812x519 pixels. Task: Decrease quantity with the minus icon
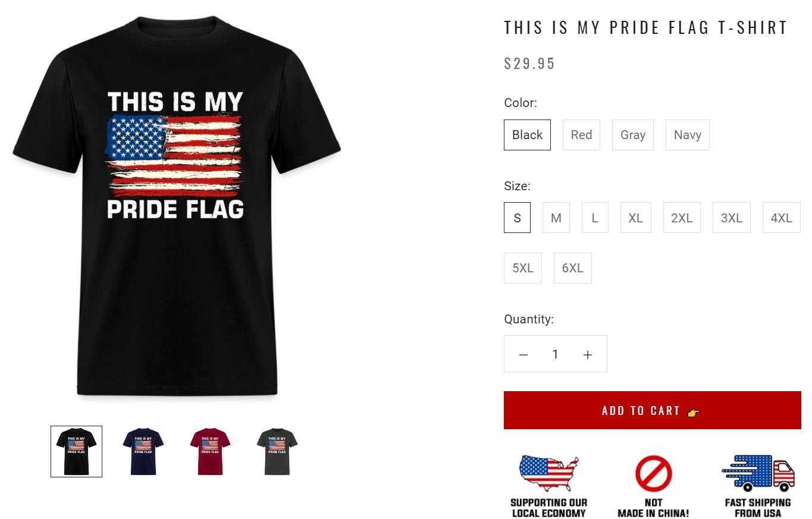pyautogui.click(x=523, y=355)
